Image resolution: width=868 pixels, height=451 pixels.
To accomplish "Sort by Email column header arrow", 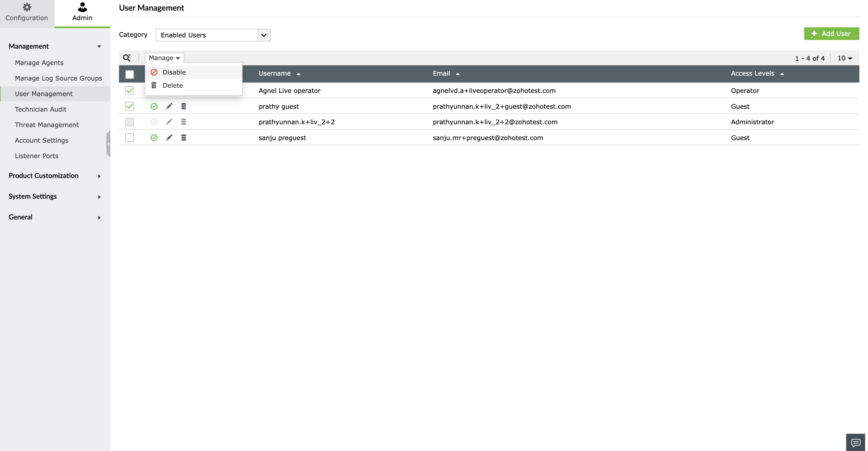I will tap(458, 74).
